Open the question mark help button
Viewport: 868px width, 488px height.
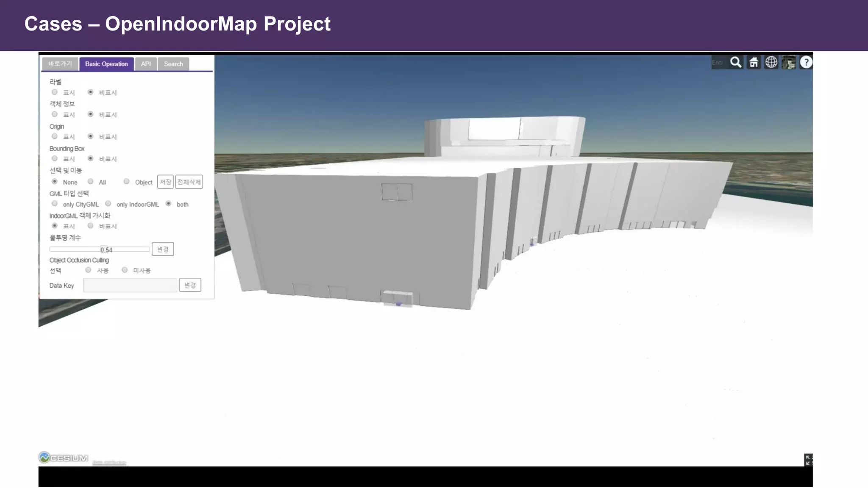(806, 62)
